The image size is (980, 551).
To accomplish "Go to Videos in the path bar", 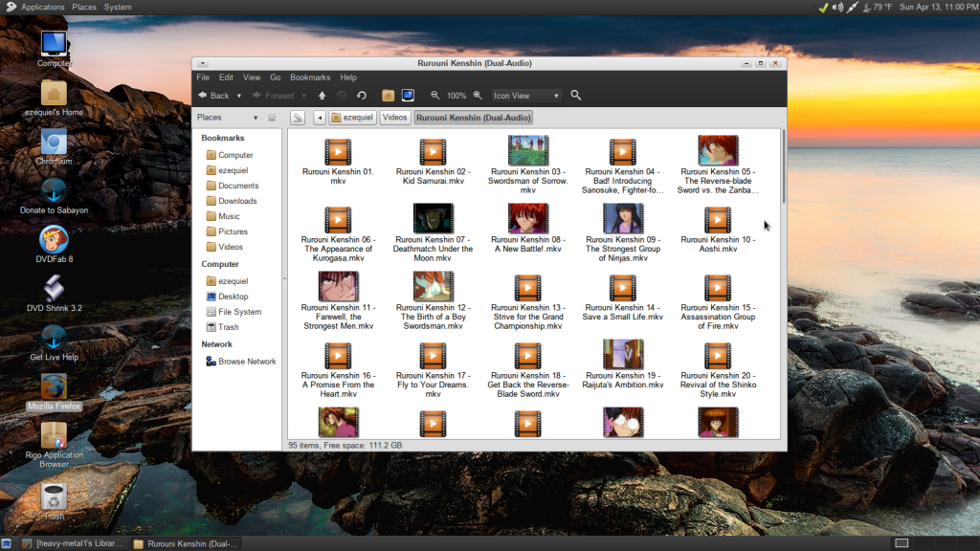I will click(x=394, y=118).
